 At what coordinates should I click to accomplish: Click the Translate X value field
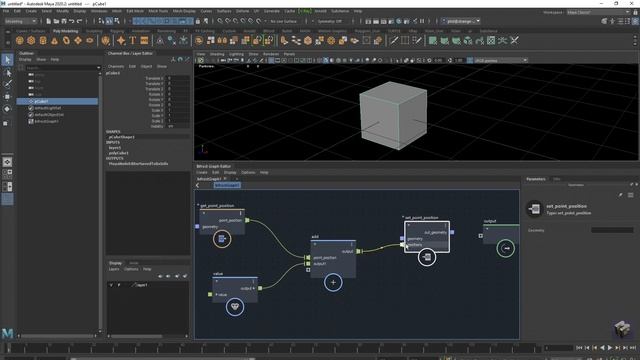point(178,78)
